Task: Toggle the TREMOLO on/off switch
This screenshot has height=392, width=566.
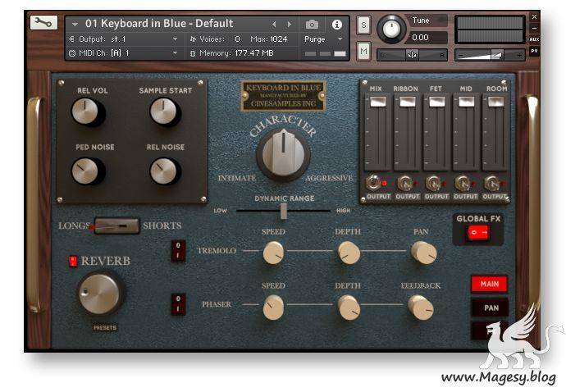Action: pos(178,250)
